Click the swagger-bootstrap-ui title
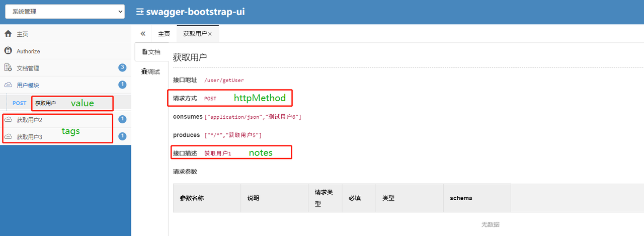 click(195, 11)
